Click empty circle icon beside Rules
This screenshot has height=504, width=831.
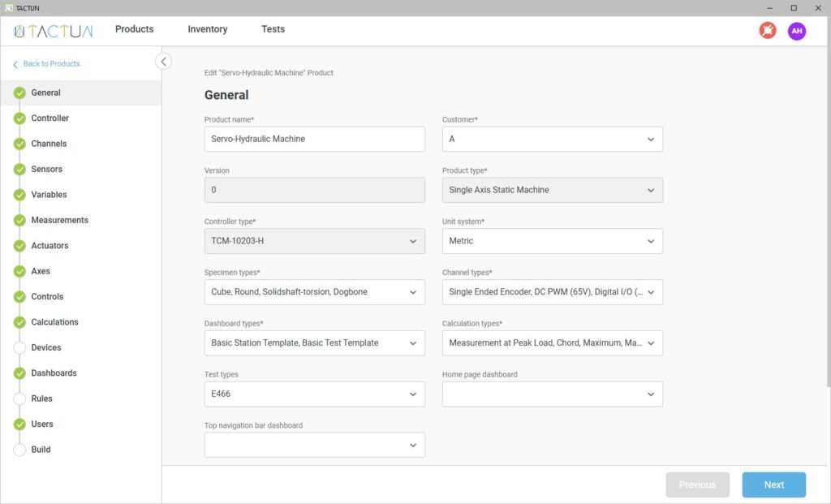(19, 398)
